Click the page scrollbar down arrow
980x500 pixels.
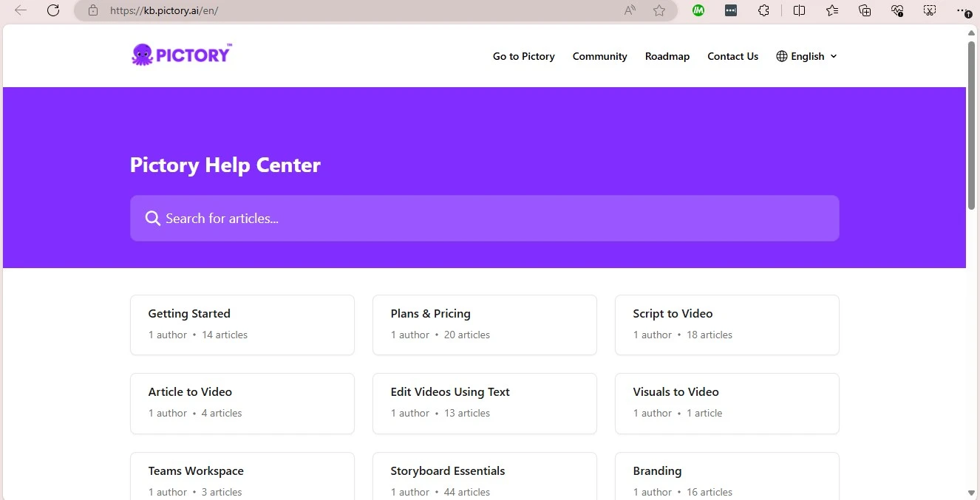(972, 492)
